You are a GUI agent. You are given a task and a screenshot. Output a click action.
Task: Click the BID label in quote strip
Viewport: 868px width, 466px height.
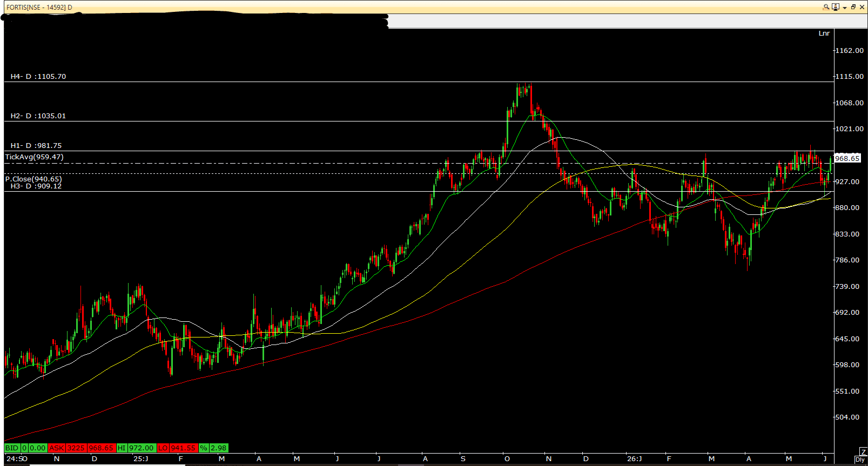coord(12,448)
